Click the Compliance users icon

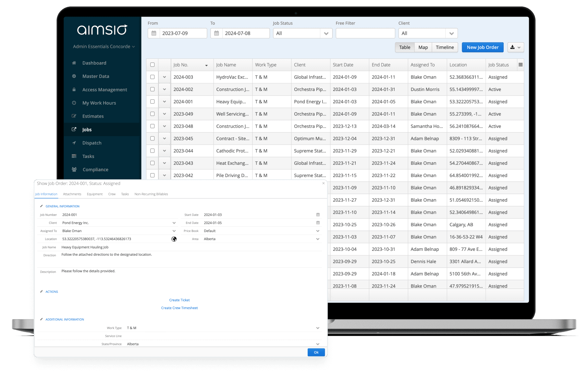coord(74,169)
